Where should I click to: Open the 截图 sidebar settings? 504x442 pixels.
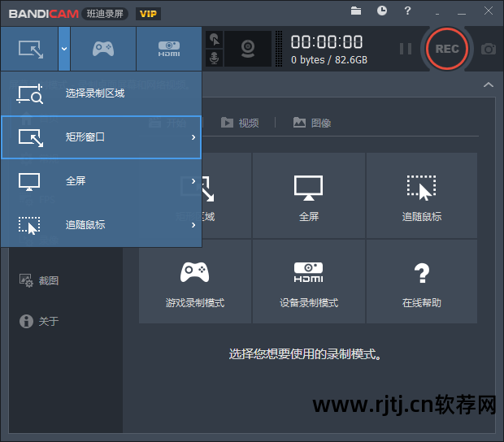[39, 281]
